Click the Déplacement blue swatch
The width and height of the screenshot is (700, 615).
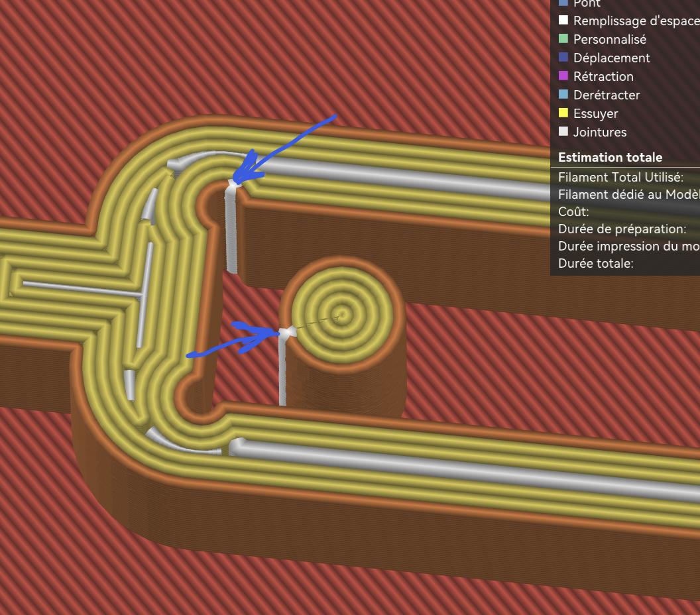(x=563, y=57)
